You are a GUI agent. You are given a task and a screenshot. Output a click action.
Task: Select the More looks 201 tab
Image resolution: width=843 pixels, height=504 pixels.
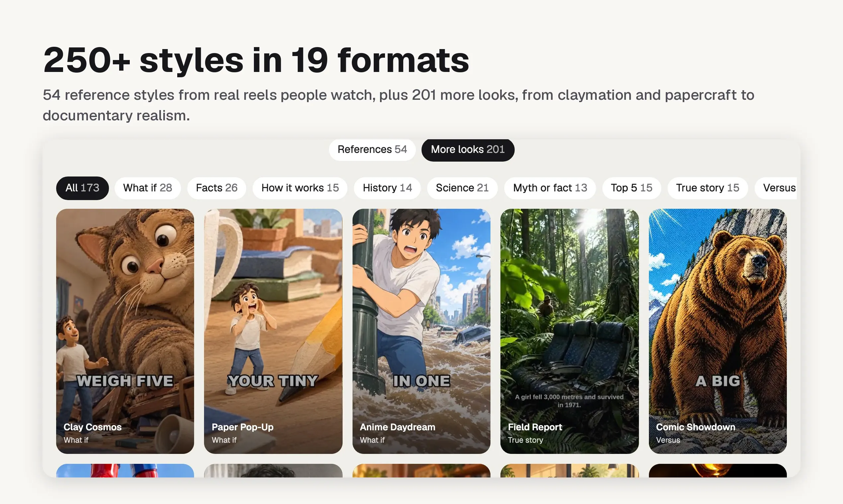(468, 150)
